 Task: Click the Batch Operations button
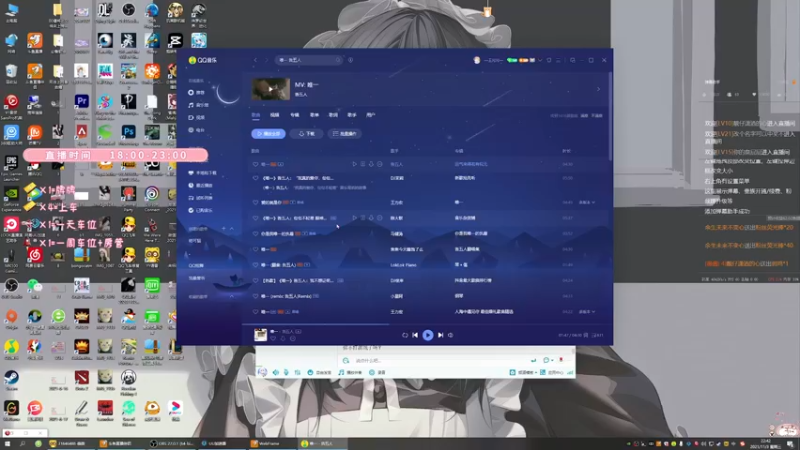345,134
